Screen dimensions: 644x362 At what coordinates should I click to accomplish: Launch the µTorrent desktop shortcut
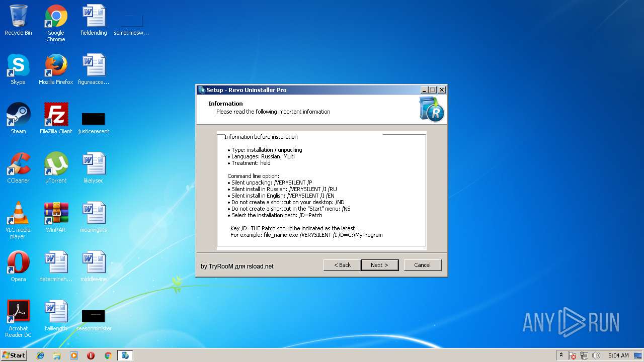[x=56, y=168]
